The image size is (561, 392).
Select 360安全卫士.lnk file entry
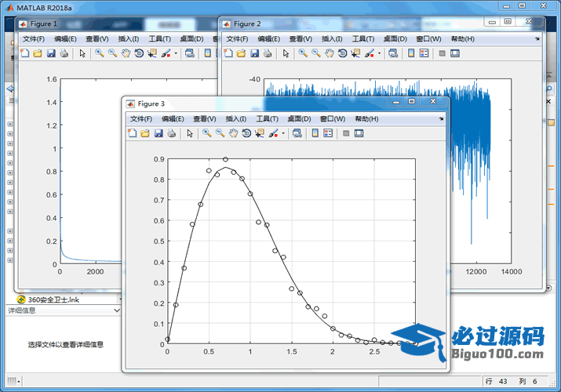pos(53,299)
